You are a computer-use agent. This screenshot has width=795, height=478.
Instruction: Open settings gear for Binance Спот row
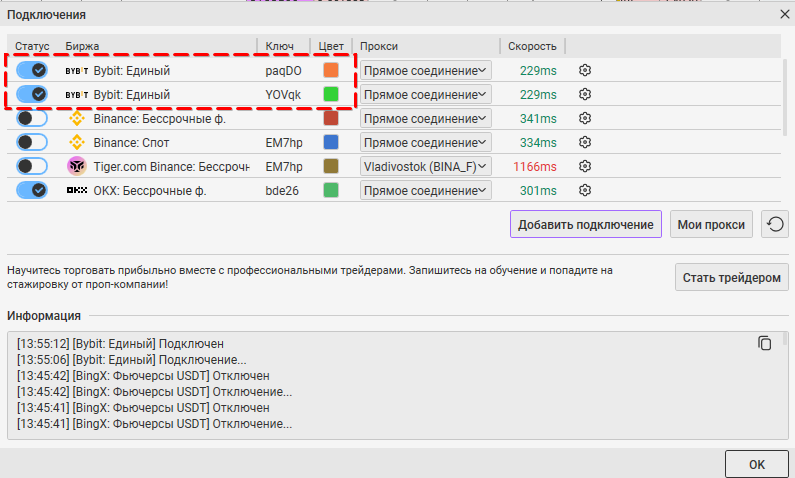[585, 142]
